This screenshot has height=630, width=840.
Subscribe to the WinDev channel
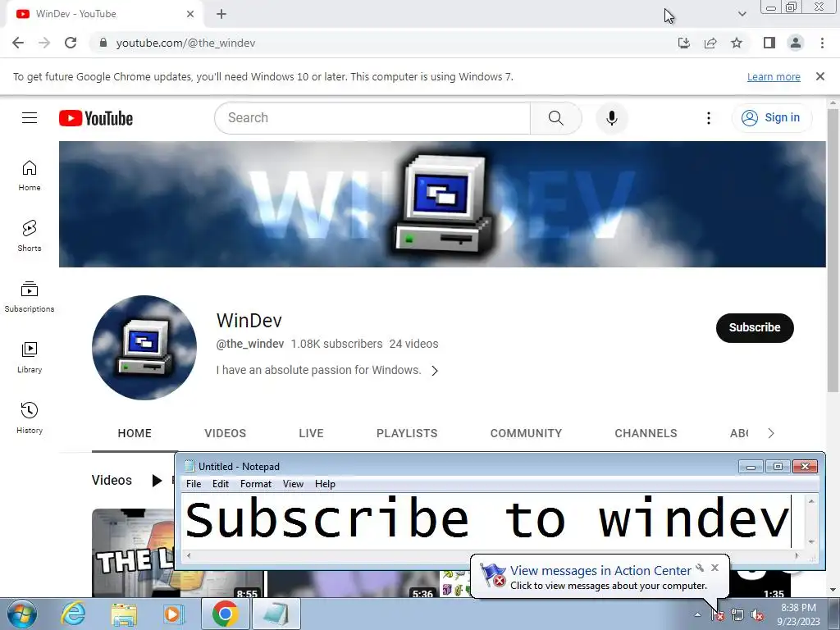[755, 327]
